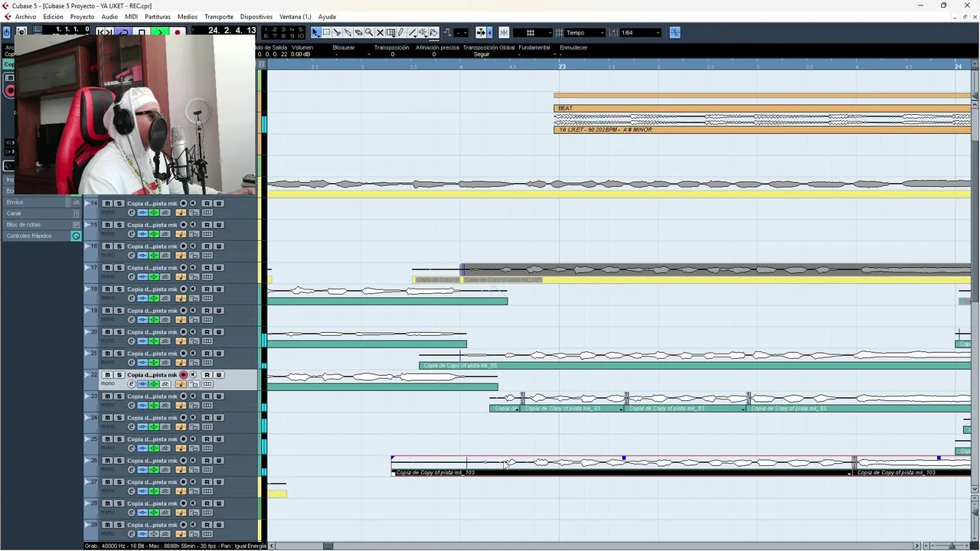Open the MIDI menu
Image resolution: width=980 pixels, height=551 pixels.
131,17
